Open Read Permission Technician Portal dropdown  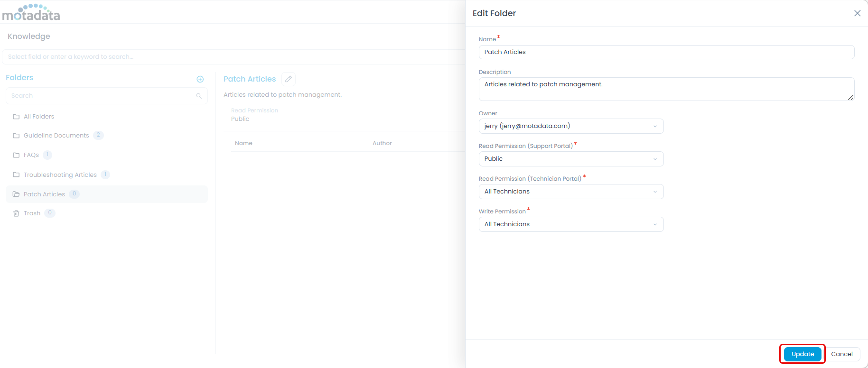click(571, 192)
